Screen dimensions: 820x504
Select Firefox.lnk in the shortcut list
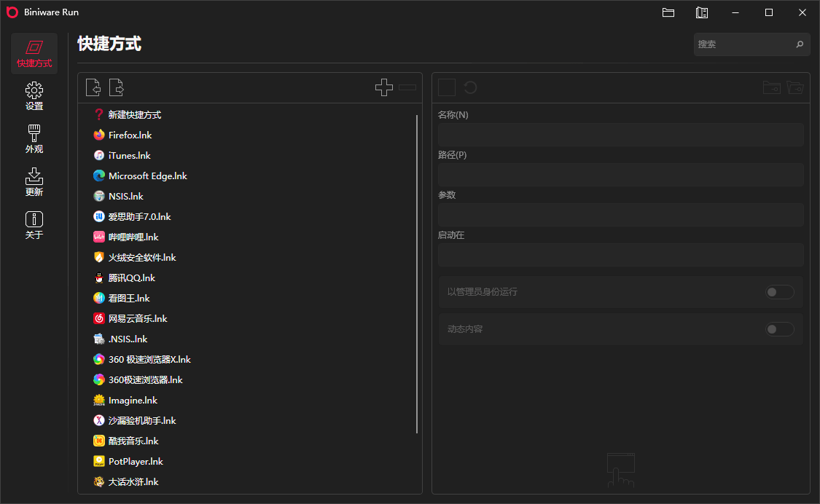tap(130, 135)
